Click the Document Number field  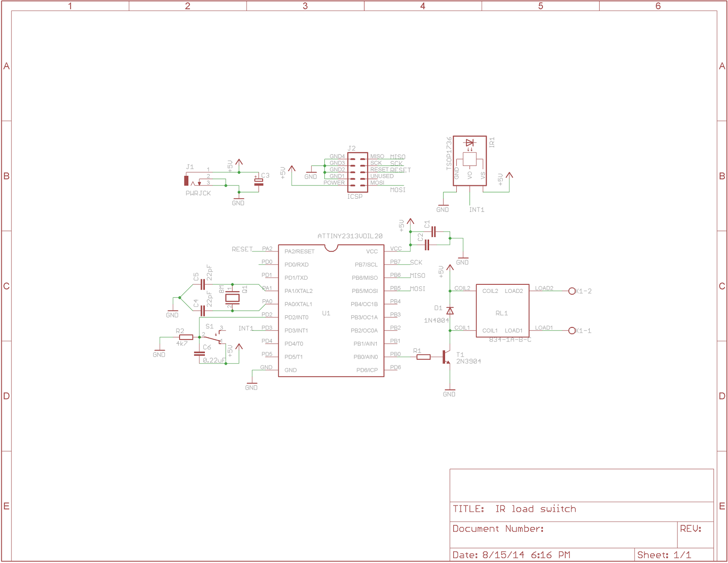click(564, 534)
